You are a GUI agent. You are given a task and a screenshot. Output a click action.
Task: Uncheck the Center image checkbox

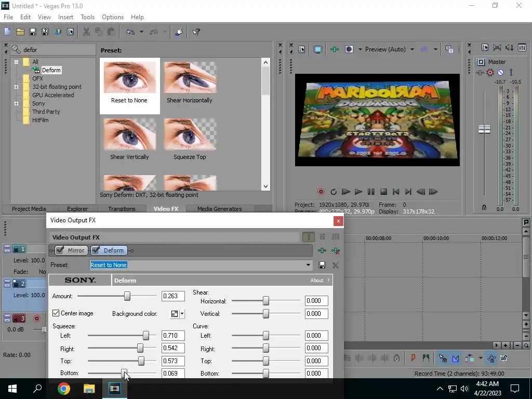56,313
